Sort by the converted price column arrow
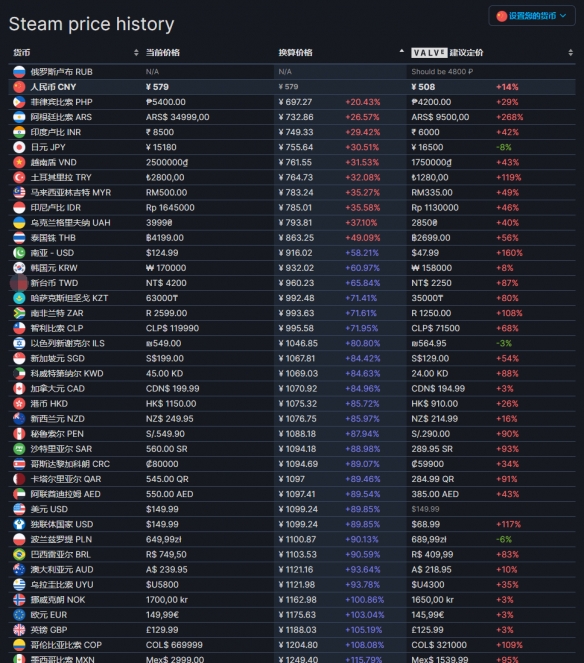The height and width of the screenshot is (663, 584). (401, 51)
